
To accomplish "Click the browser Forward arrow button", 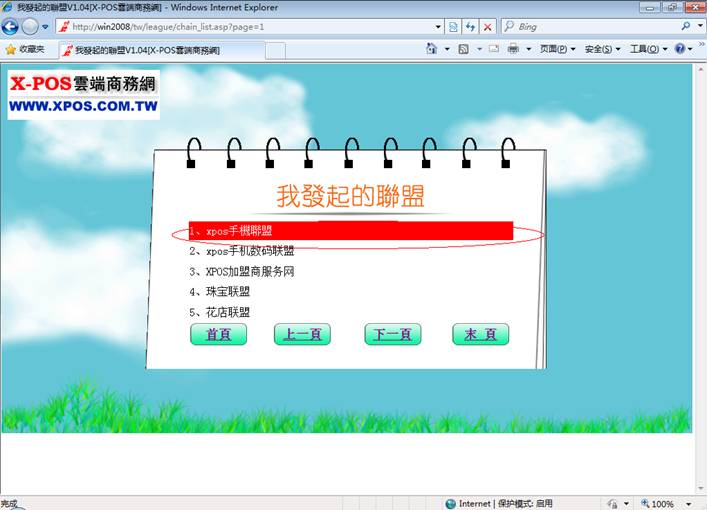I will click(31, 26).
